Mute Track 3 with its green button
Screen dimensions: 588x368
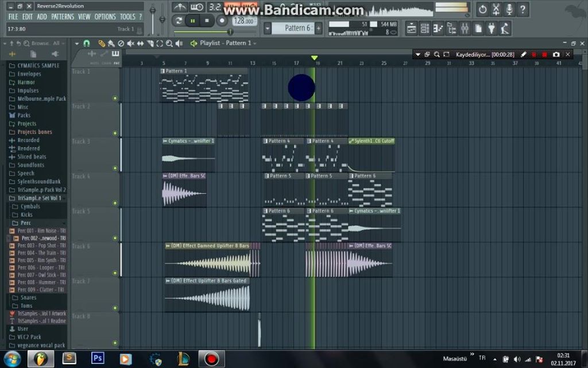click(115, 168)
